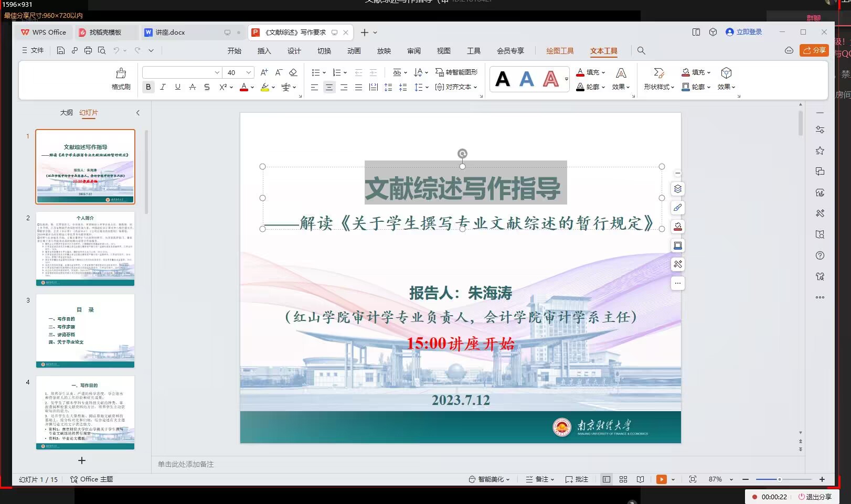851x504 pixels.
Task: Toggle Bold formatting
Action: (x=148, y=87)
